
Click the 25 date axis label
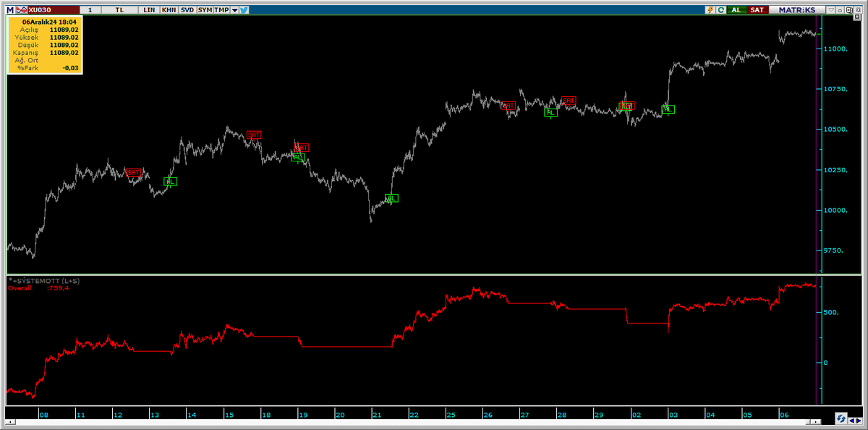[451, 415]
